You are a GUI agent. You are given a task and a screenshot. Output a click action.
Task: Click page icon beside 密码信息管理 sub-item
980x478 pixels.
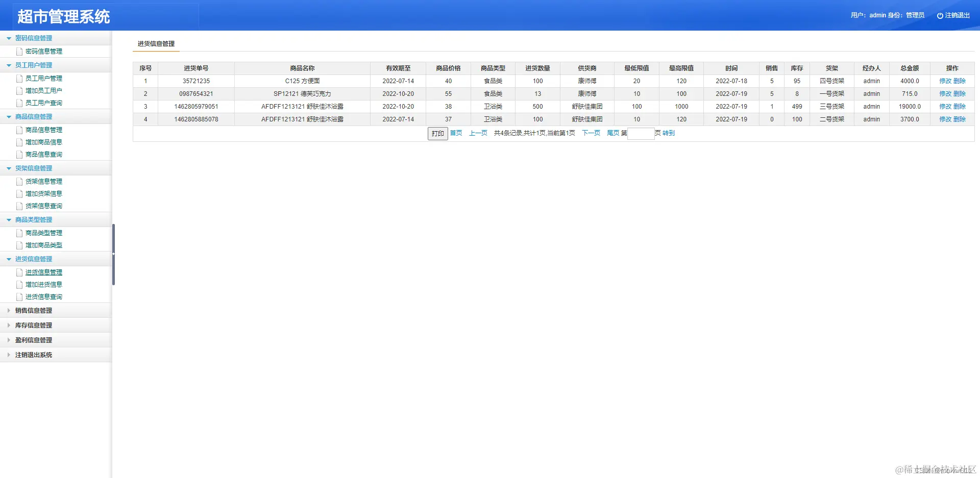point(19,52)
